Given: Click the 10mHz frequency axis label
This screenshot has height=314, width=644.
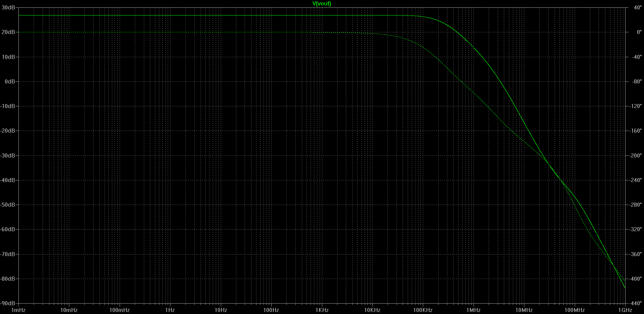Looking at the screenshot, I should (69, 310).
